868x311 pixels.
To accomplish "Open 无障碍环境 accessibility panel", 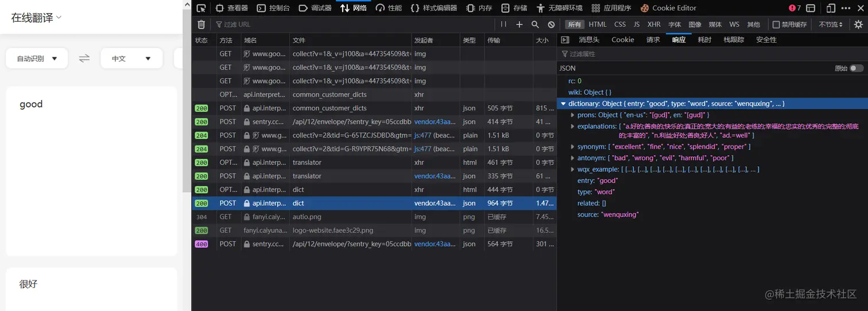I will tap(559, 8).
